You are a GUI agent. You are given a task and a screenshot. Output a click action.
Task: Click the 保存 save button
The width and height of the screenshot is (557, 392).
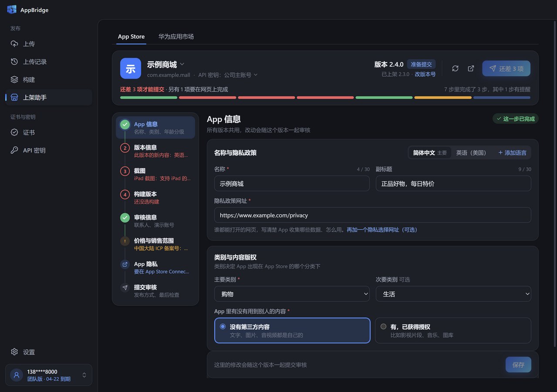(518, 365)
